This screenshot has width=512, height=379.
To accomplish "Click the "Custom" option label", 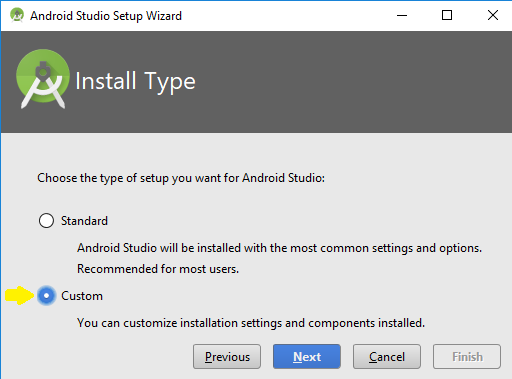I will pyautogui.click(x=82, y=296).
